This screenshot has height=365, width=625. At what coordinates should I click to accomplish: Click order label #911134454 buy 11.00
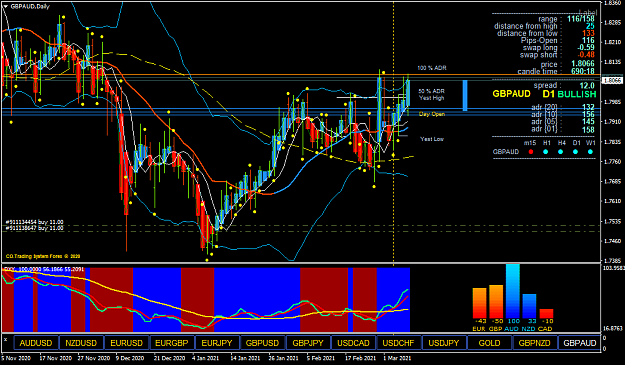(x=34, y=222)
